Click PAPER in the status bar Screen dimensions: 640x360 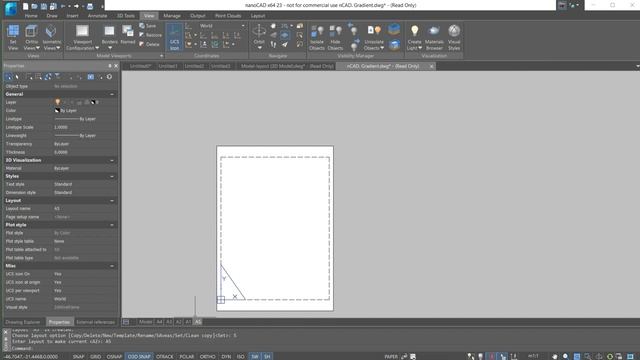pyautogui.click(x=391, y=357)
